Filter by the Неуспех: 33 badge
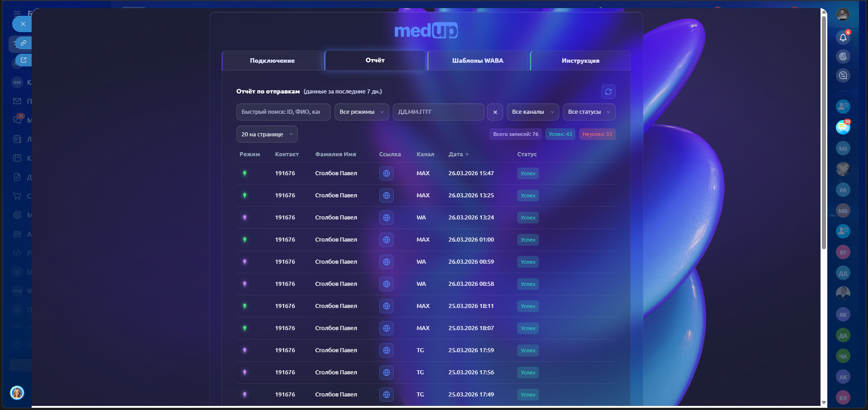 click(597, 134)
